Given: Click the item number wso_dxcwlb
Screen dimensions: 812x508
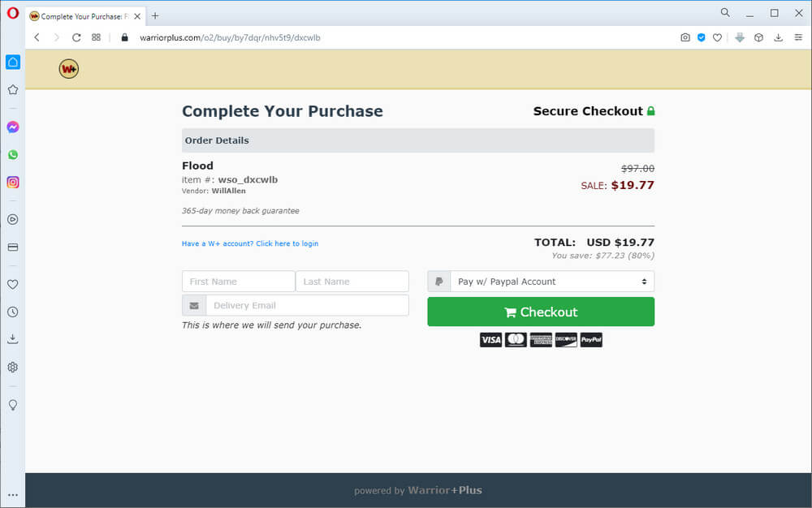Looking at the screenshot, I should [x=248, y=179].
